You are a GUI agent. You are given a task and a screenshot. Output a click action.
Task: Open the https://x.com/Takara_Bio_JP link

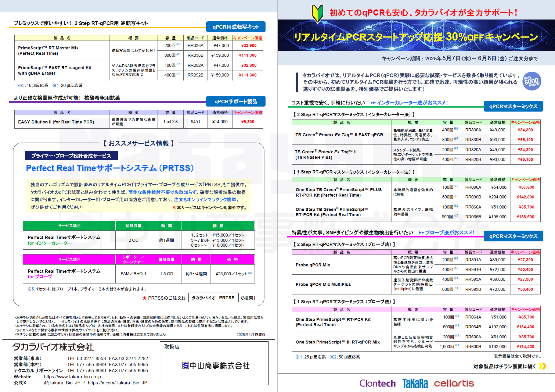click(x=117, y=383)
